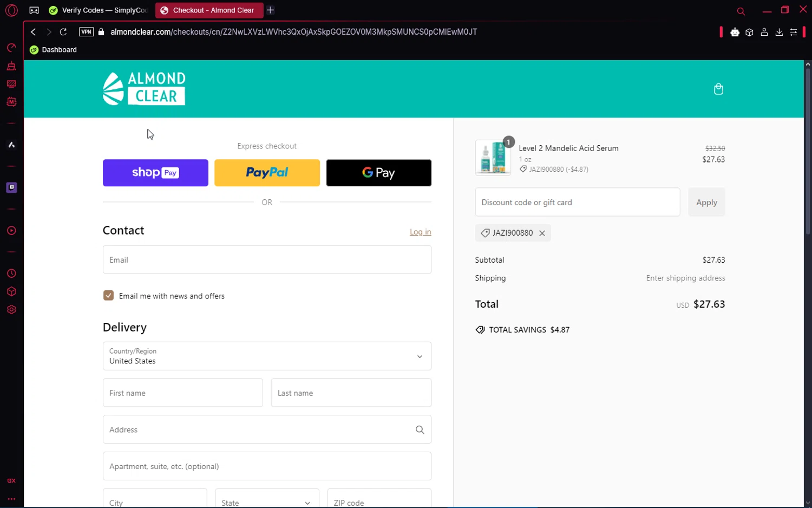Viewport: 812px width, 508px height.
Task: Remove the JAZI900880 discount code
Action: tap(542, 233)
